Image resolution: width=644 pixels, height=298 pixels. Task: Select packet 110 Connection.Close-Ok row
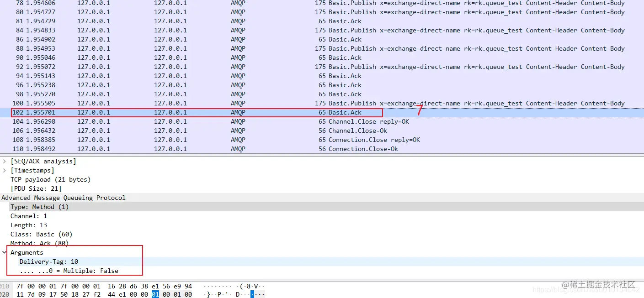tap(322, 149)
